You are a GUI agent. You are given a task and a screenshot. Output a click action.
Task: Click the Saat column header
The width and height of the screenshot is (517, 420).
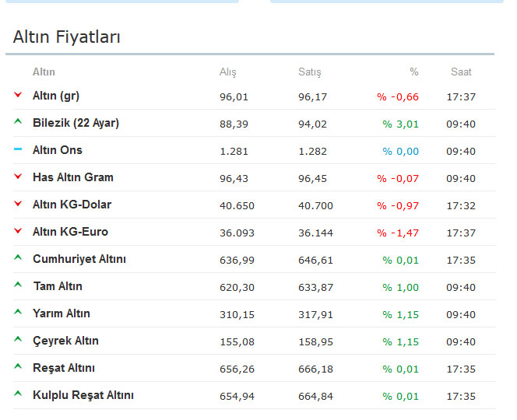click(461, 72)
